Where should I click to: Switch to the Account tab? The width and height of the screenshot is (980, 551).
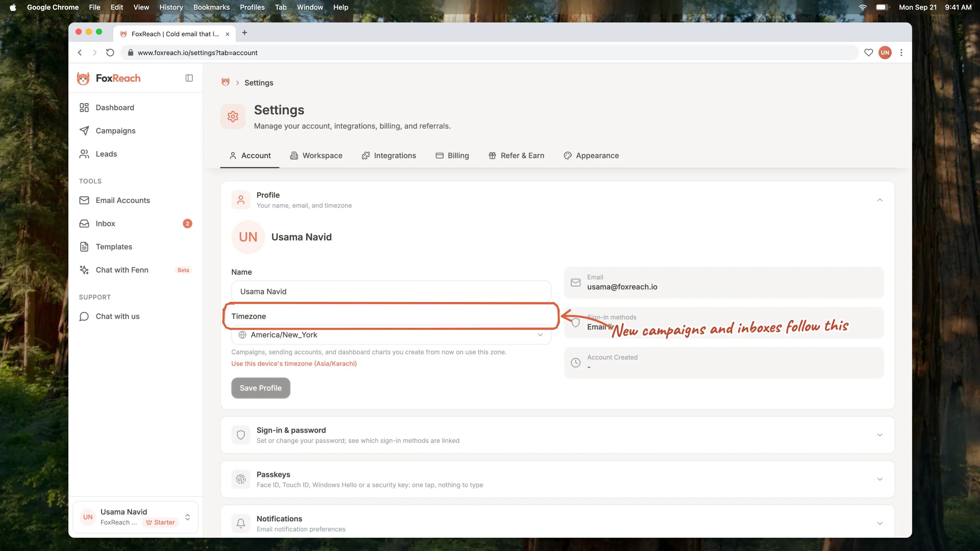coord(250,155)
